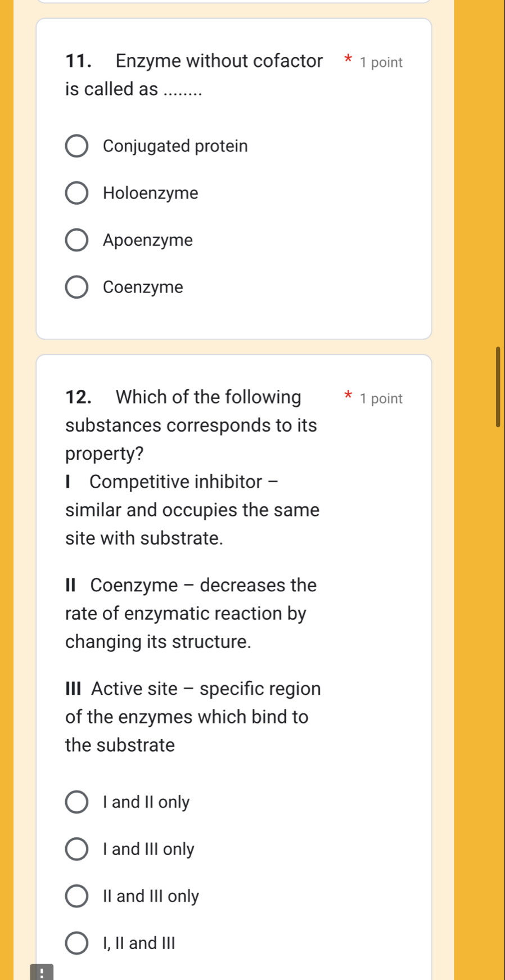Click the required asterisk on question 12
The width and height of the screenshot is (505, 980).
click(348, 395)
